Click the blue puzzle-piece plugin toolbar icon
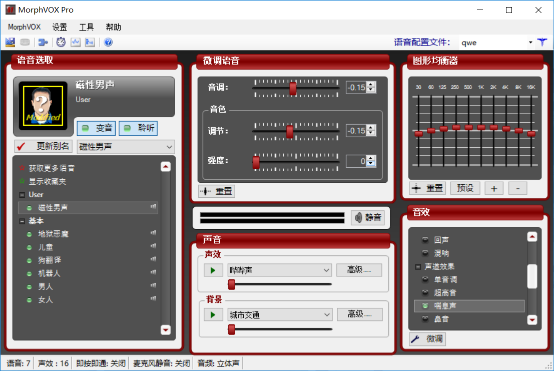Screen dimensions: 554x371 pyautogui.click(x=43, y=42)
